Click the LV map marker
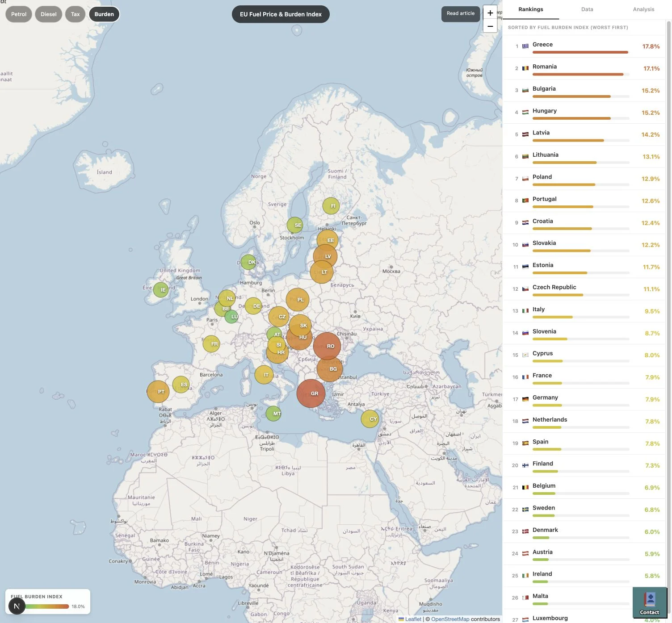This screenshot has width=672, height=623. (x=325, y=256)
